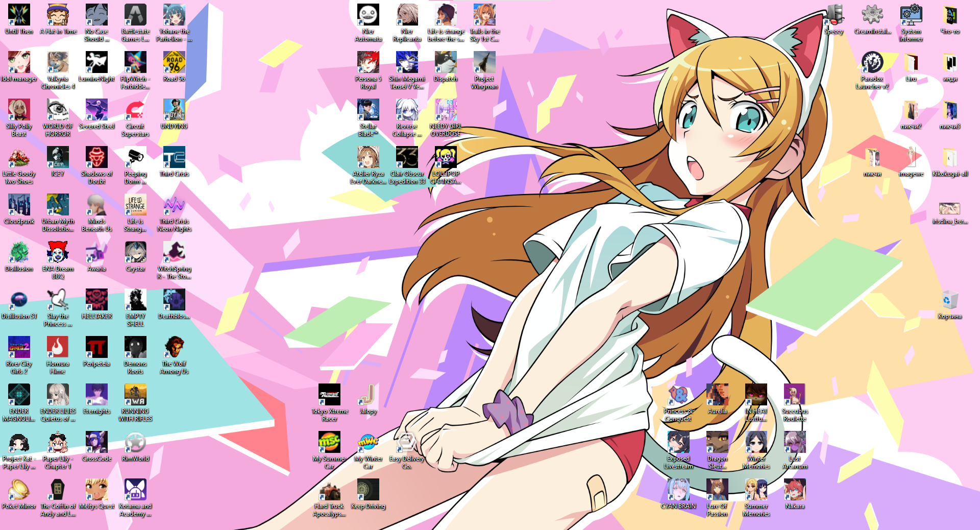Launch HELLTAKER from the desktop
Image resolution: width=980 pixels, height=530 pixels.
click(x=96, y=304)
